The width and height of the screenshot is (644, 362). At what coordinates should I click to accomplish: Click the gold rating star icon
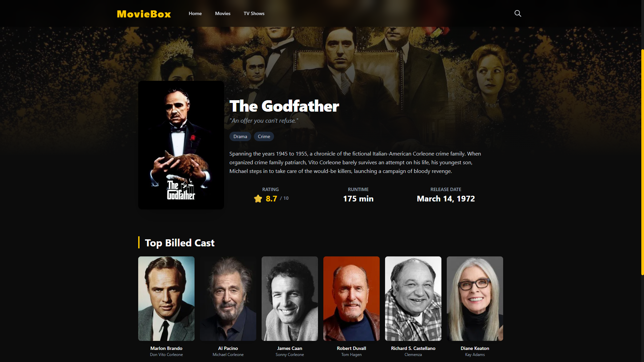(258, 199)
